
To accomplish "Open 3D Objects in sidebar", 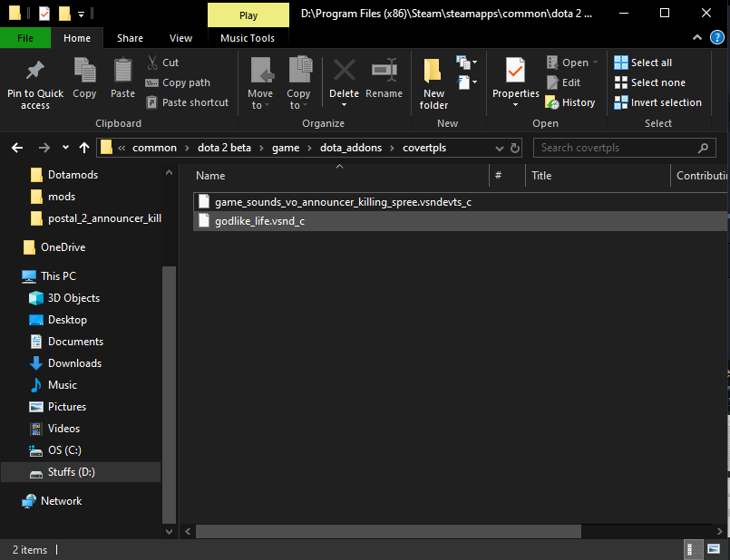I will pos(64,298).
